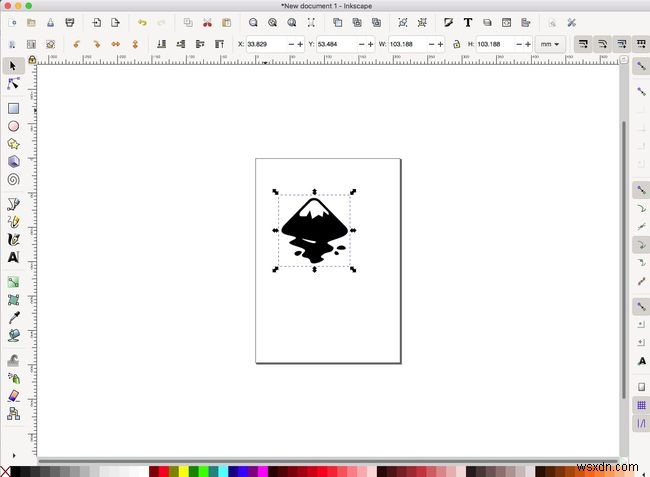The image size is (650, 477).
Task: Toggle move gradients with object
Action: 622,44
